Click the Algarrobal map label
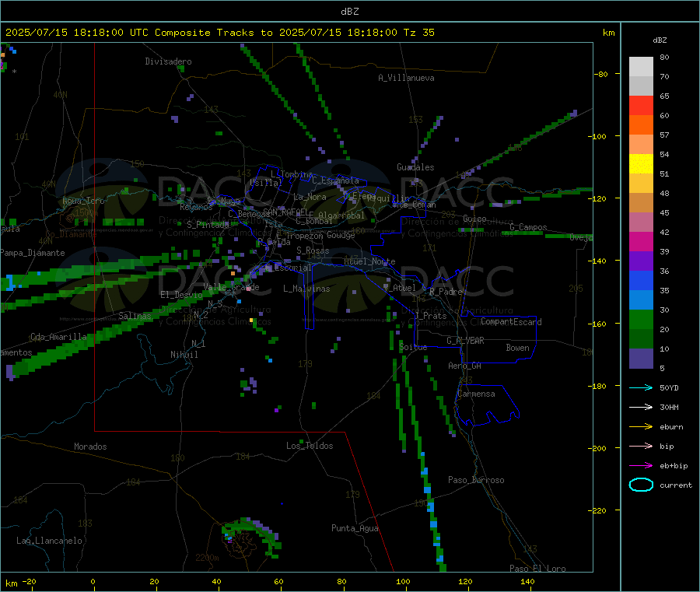 [341, 215]
